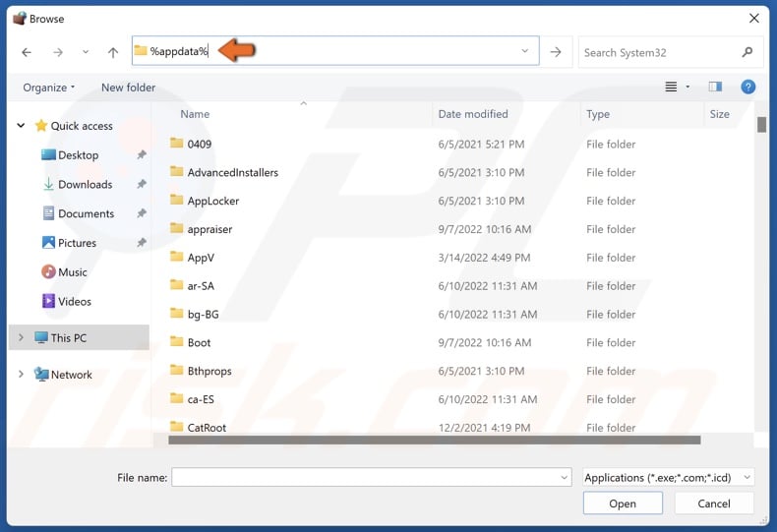Change the view layout icon
Screen dimensions: 777x532
(x=671, y=88)
